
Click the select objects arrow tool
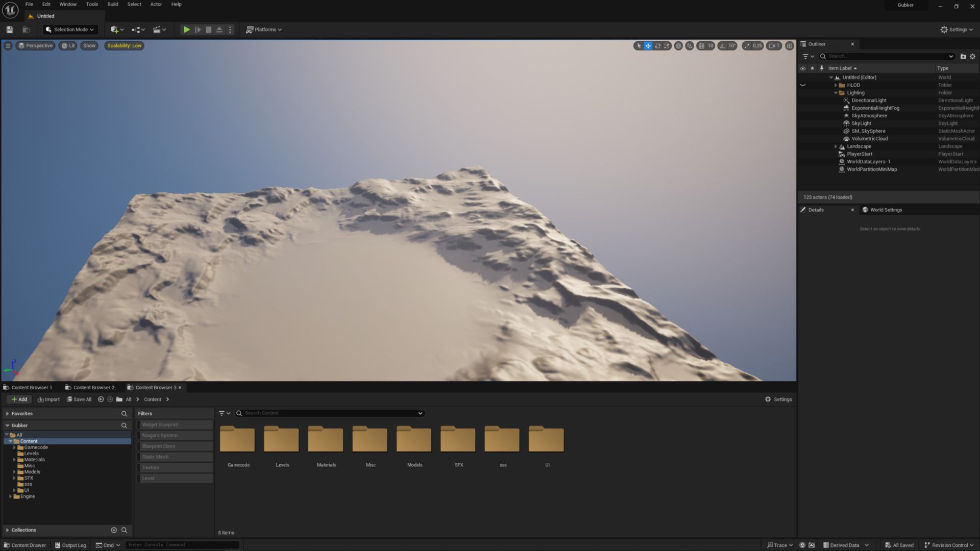[x=639, y=46]
